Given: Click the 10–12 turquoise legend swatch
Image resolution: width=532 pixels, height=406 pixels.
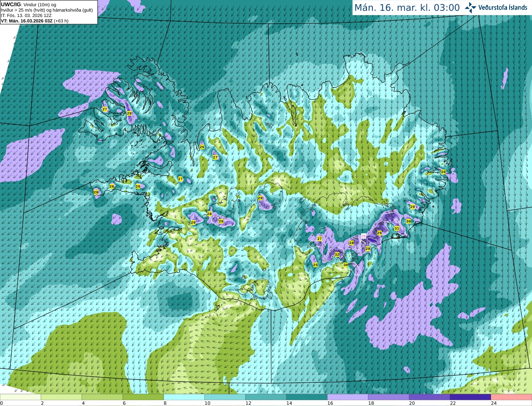Looking at the screenshot, I should [225, 397].
